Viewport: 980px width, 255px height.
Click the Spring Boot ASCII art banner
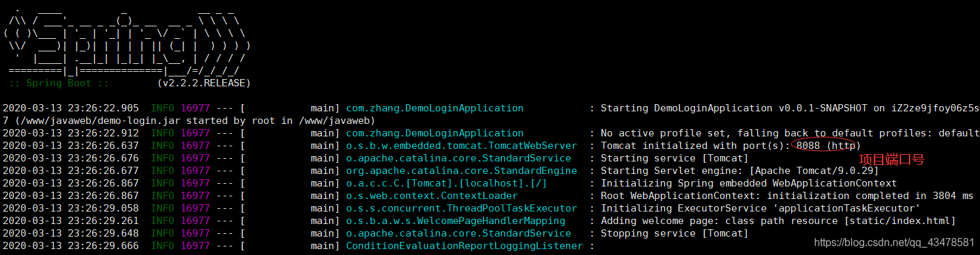[x=126, y=40]
